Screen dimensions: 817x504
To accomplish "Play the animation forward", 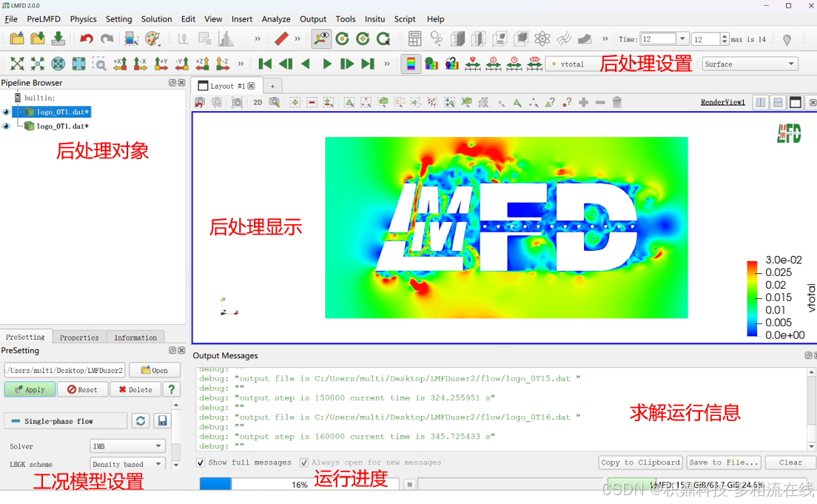I will 326,64.
